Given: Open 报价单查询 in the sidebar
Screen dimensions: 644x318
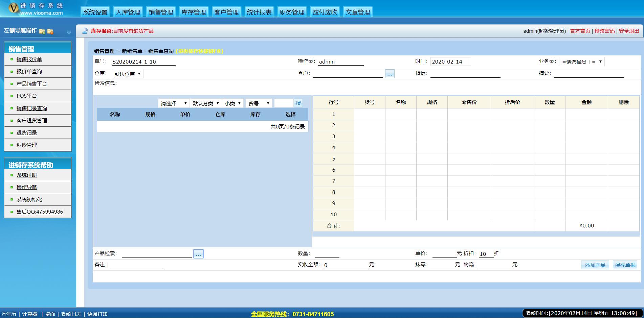Looking at the screenshot, I should pos(29,72).
